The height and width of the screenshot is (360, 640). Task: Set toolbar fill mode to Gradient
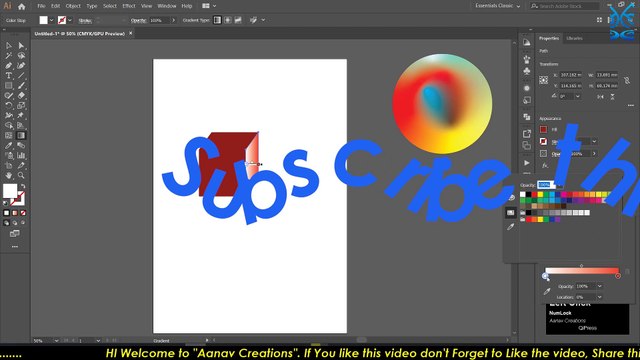pyautogui.click(x=15, y=213)
